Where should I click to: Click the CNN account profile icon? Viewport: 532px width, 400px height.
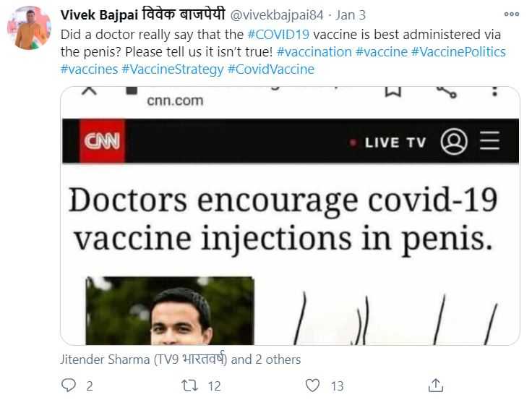454,141
